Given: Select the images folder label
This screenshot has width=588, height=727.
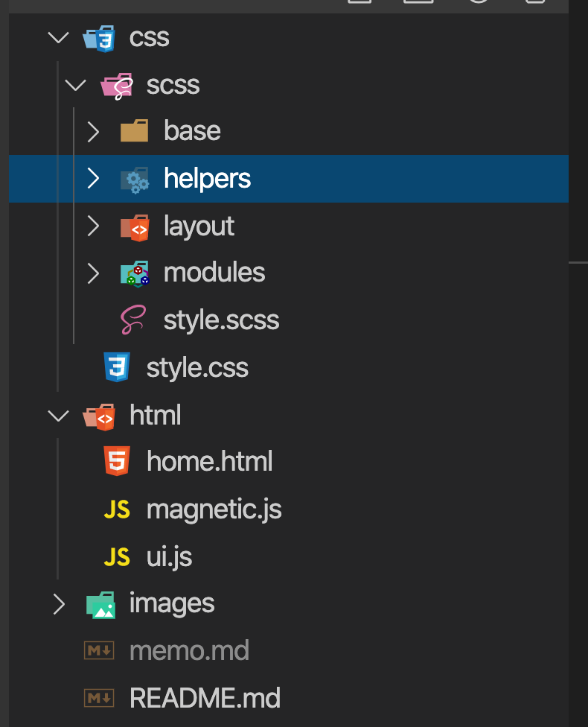Looking at the screenshot, I should [x=172, y=604].
